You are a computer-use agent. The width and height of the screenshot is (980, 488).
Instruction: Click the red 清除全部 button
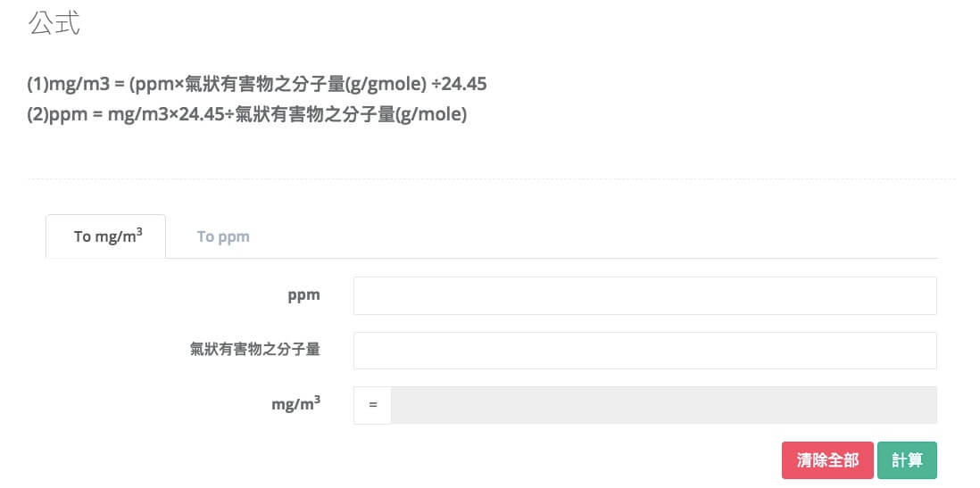pos(827,460)
